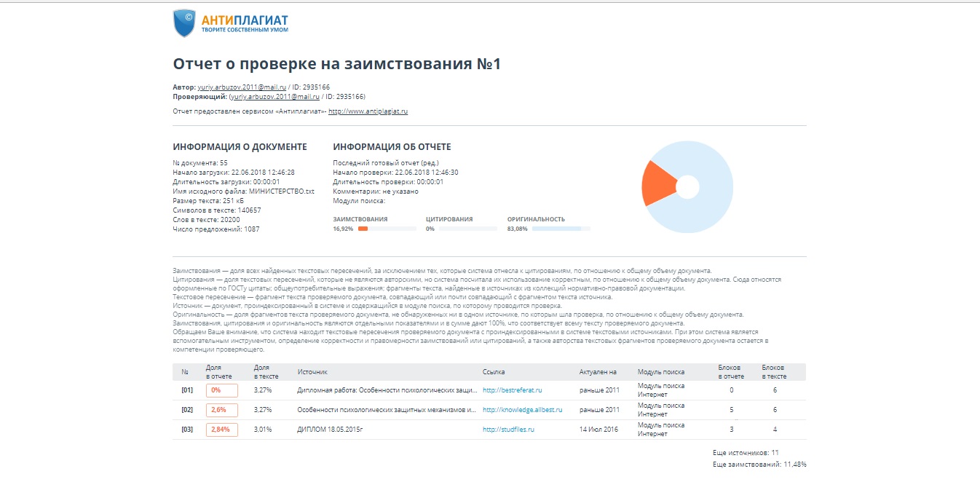Click the 0% share badge in row 01

(x=221, y=390)
